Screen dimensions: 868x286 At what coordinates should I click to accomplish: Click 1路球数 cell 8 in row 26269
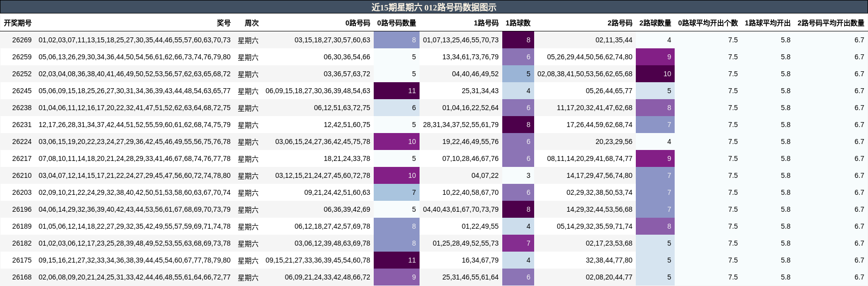[518, 40]
